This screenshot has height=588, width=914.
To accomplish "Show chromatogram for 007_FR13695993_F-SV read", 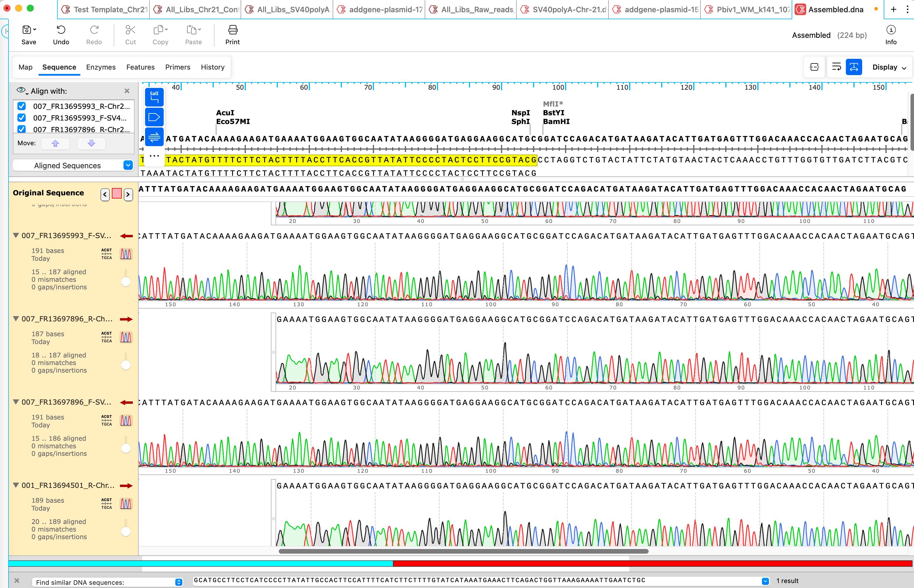I will (126, 254).
